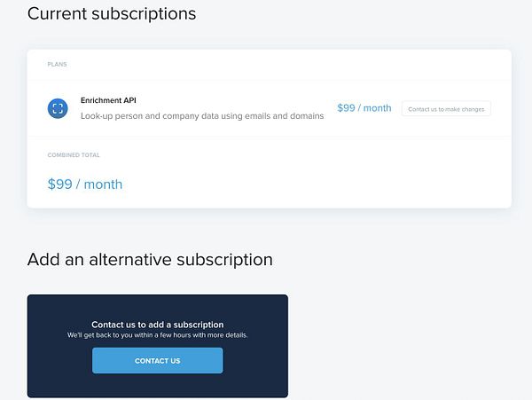Click the 'Look-up person and company data' description

202,116
